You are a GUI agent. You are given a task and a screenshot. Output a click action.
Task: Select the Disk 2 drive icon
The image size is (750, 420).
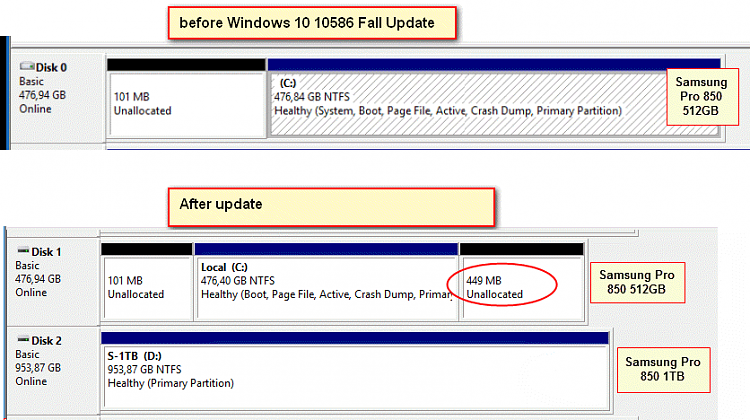coord(23,340)
